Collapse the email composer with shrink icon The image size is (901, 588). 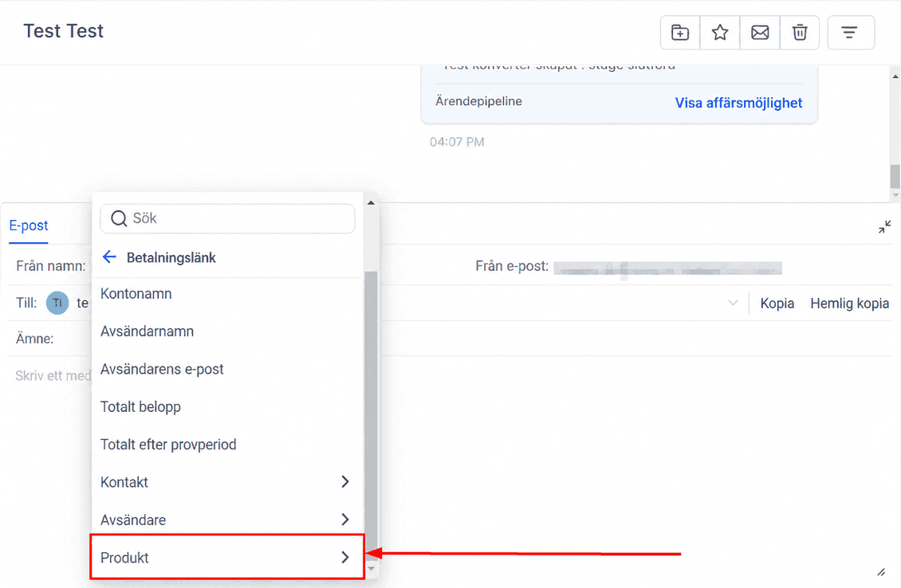[884, 227]
